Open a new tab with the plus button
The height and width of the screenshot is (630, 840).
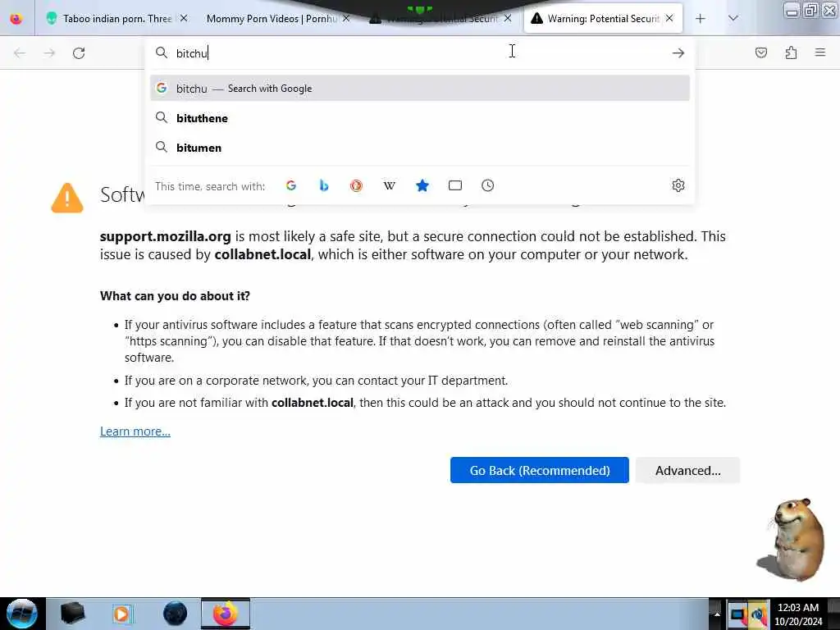coord(701,19)
